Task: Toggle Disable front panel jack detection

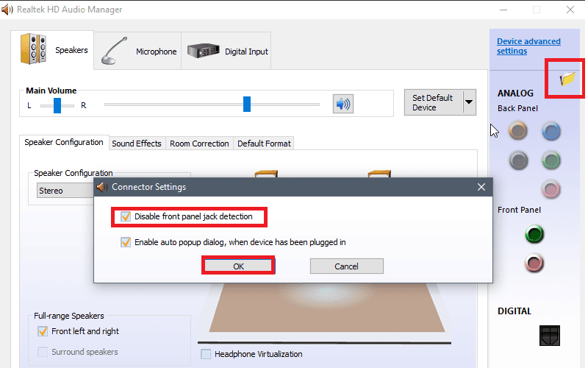Action: (125, 216)
